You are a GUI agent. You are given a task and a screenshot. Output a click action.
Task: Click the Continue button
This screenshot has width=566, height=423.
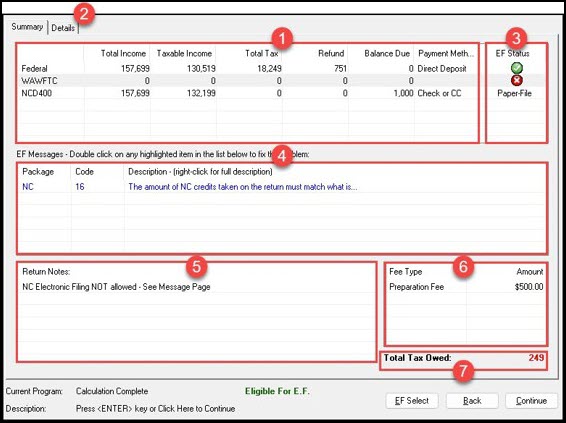click(531, 401)
